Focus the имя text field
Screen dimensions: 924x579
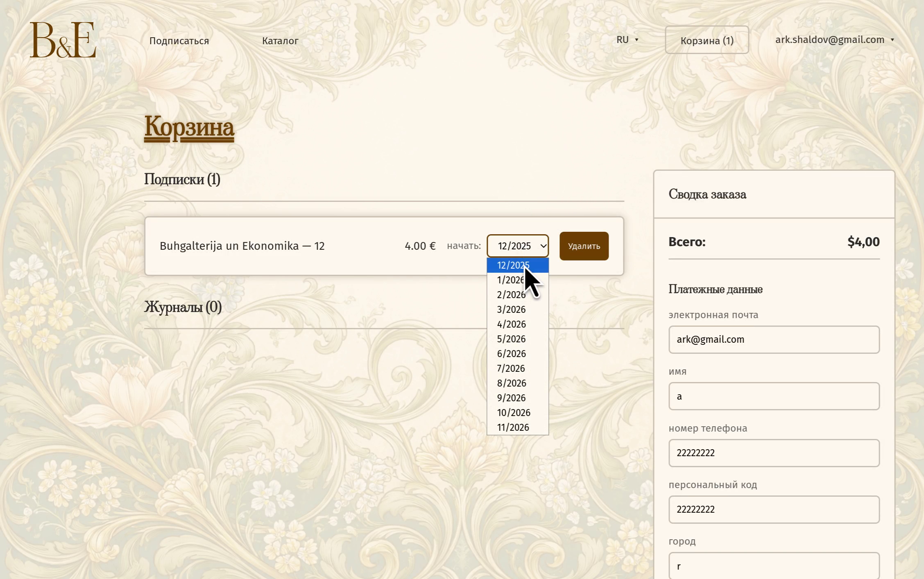coord(774,396)
